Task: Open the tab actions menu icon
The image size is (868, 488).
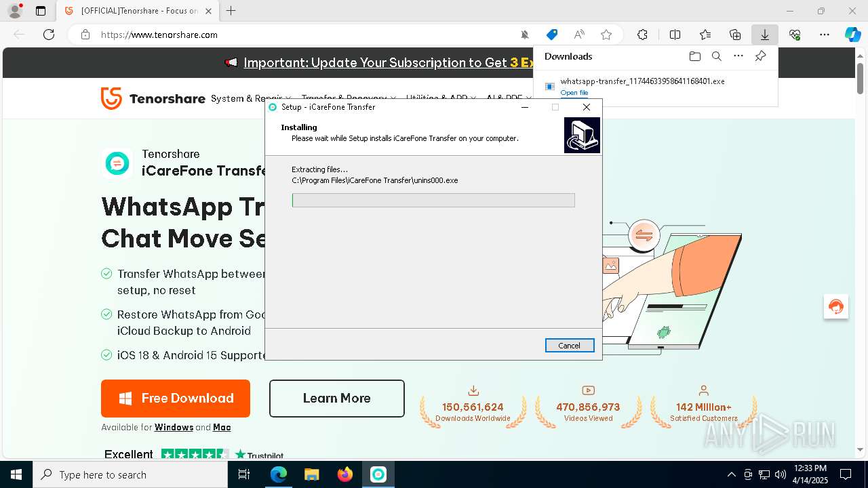Action: click(41, 11)
